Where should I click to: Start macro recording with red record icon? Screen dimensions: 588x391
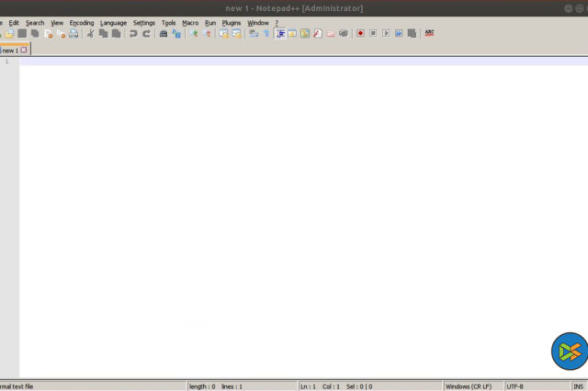tap(360, 34)
